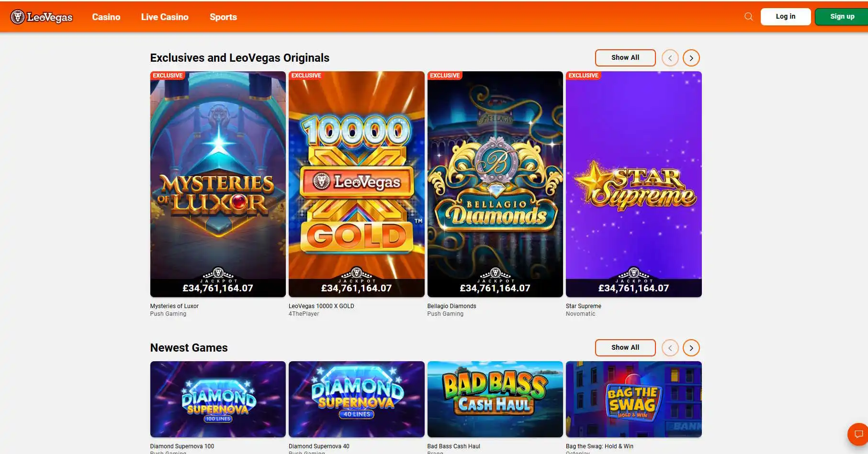
Task: Go to previous Newest Games carousel page
Action: click(x=670, y=348)
